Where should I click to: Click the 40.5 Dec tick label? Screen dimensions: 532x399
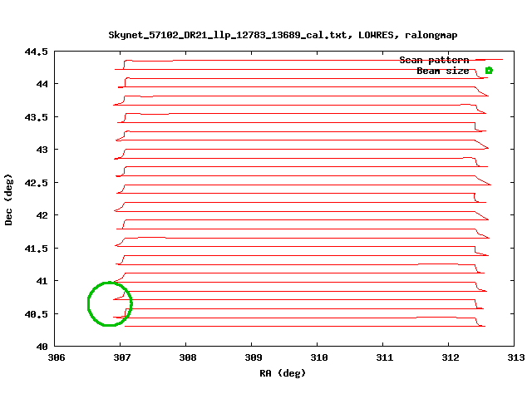(x=36, y=314)
